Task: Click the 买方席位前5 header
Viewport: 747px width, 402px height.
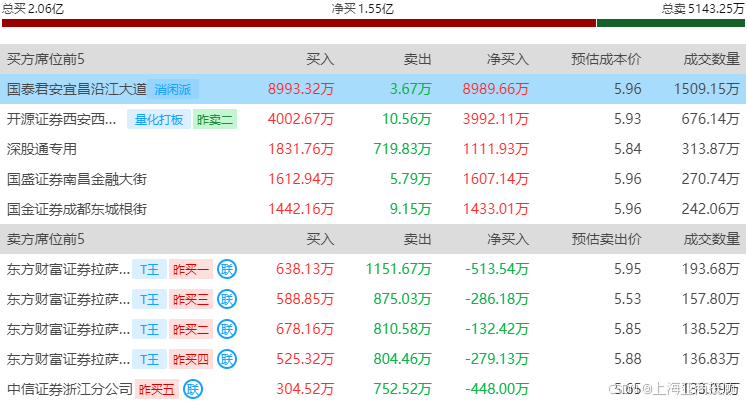Action: point(46,59)
